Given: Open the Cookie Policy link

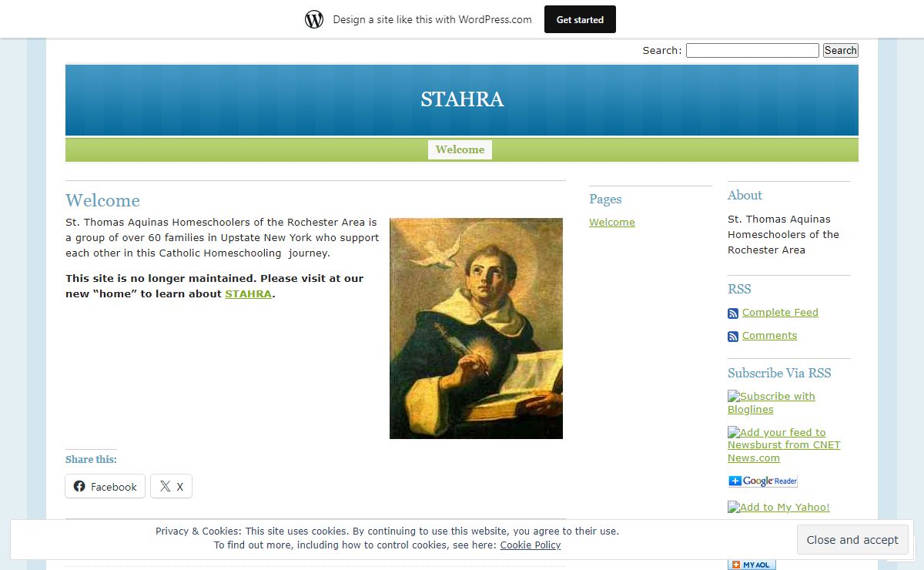Looking at the screenshot, I should point(531,545).
